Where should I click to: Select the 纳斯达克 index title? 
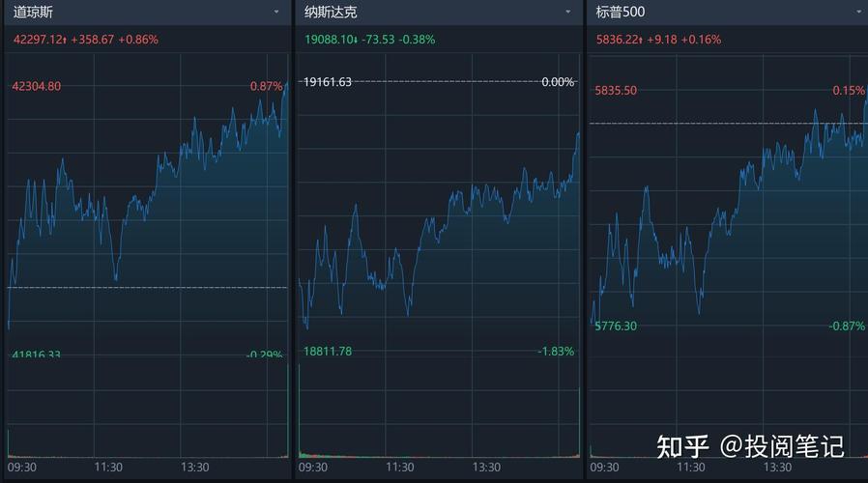(x=331, y=12)
